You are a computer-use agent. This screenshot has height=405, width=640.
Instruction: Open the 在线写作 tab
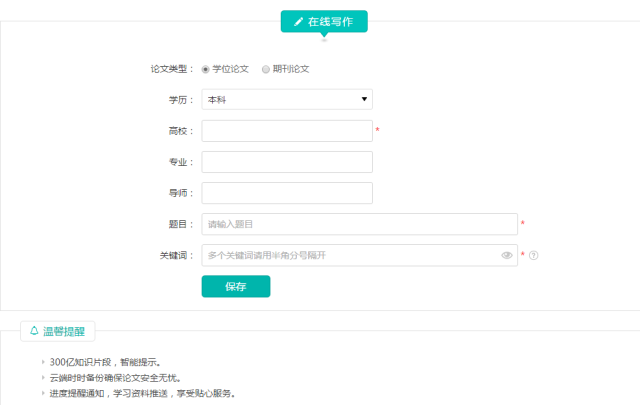point(324,22)
